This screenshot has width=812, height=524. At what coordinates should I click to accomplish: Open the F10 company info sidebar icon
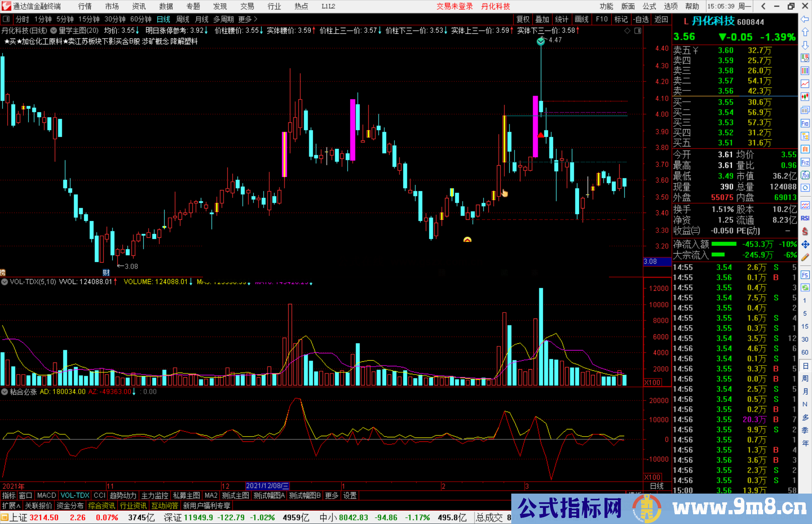(x=805, y=123)
